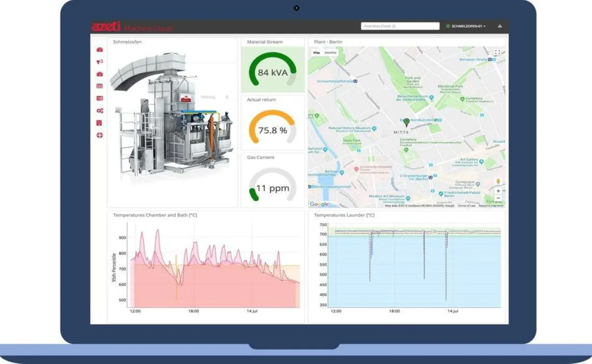Click the green plant location marker
Screen dimensions: 592x364
click(406, 121)
